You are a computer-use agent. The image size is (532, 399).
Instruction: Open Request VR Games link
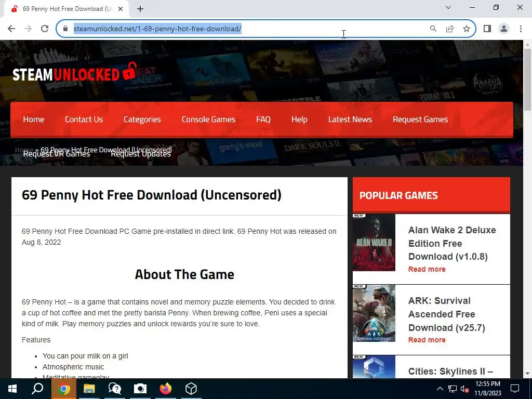[x=56, y=154]
